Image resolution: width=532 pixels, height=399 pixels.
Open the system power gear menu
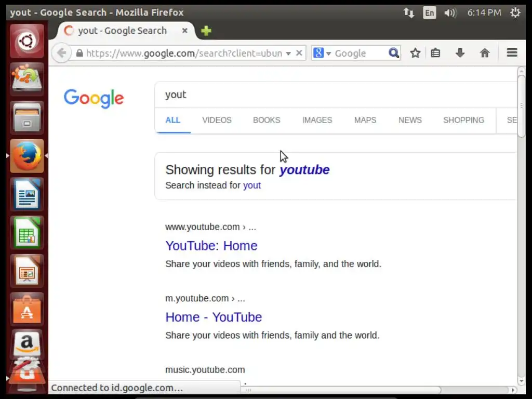tap(515, 12)
